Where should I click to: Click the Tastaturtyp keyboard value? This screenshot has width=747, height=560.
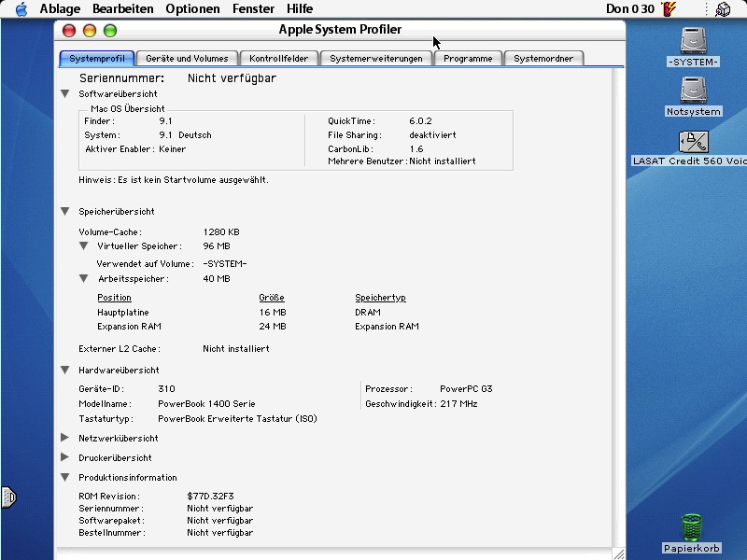click(237, 419)
